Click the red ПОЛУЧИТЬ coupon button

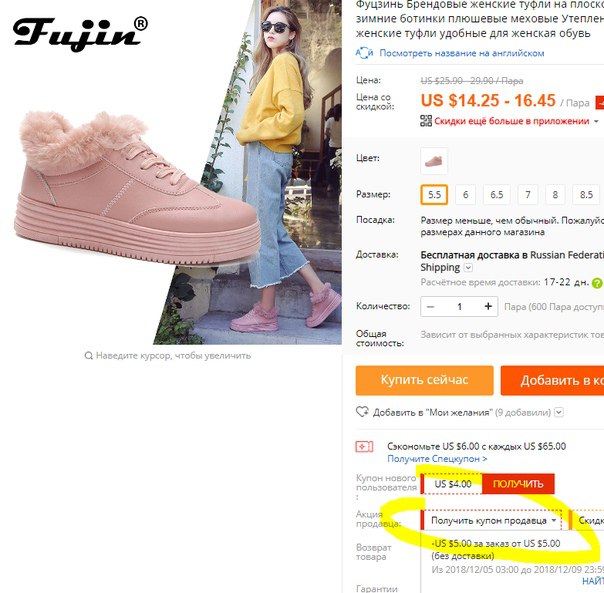pos(518,484)
